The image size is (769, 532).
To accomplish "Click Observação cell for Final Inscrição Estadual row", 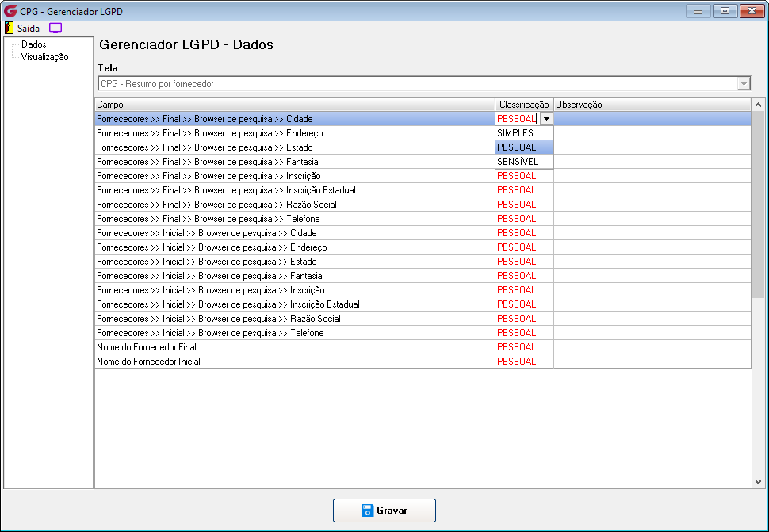I will point(652,189).
